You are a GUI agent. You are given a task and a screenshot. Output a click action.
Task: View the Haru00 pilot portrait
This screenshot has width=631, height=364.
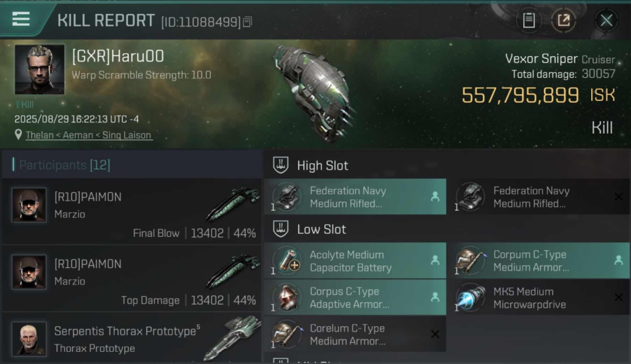point(40,69)
